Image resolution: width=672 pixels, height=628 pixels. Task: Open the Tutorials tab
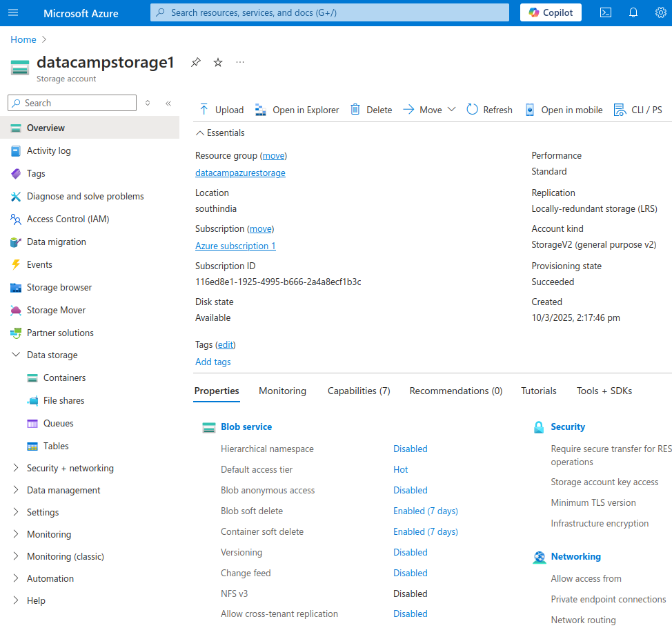tap(539, 391)
